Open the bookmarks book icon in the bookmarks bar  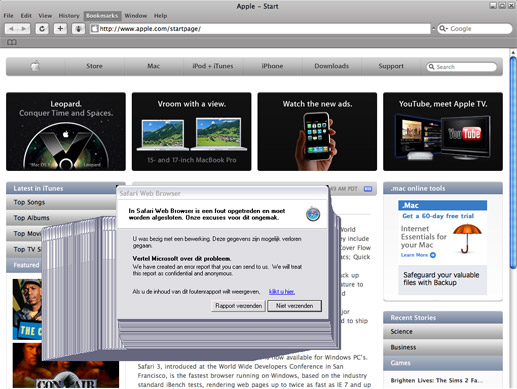click(12, 42)
